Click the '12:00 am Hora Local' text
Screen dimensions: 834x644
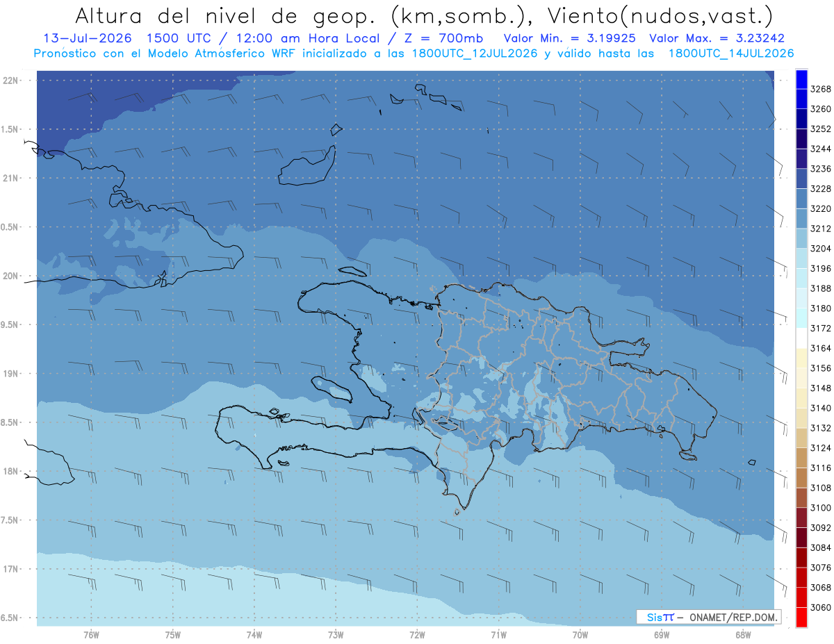(x=308, y=39)
